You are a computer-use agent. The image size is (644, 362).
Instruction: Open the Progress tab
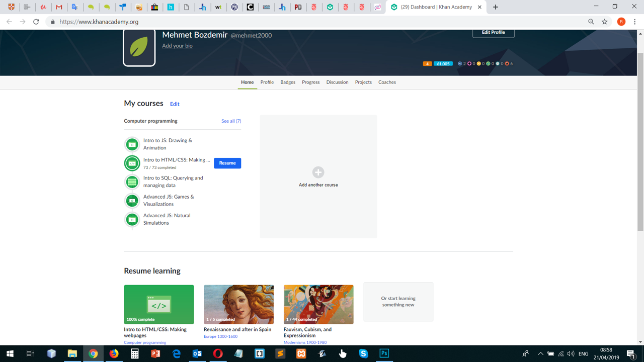(311, 82)
